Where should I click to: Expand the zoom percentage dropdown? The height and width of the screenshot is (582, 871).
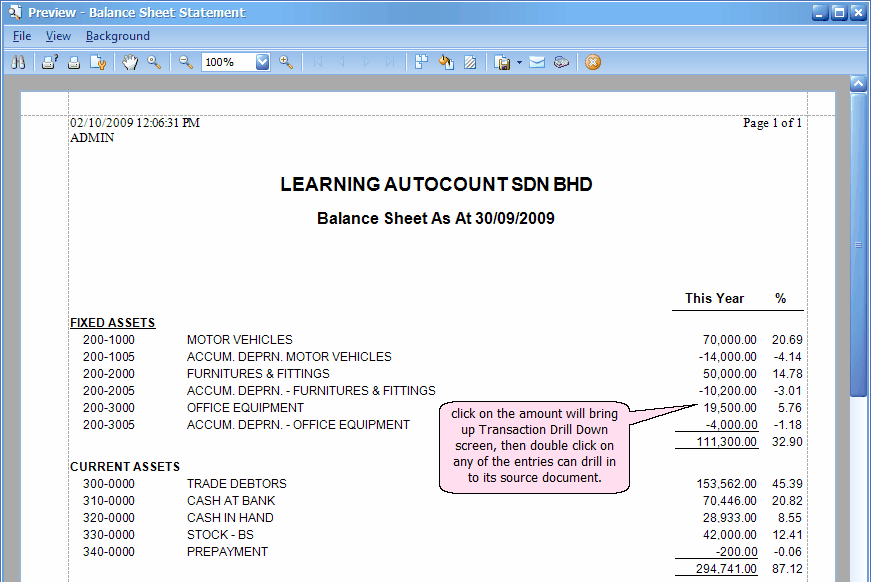tap(263, 62)
